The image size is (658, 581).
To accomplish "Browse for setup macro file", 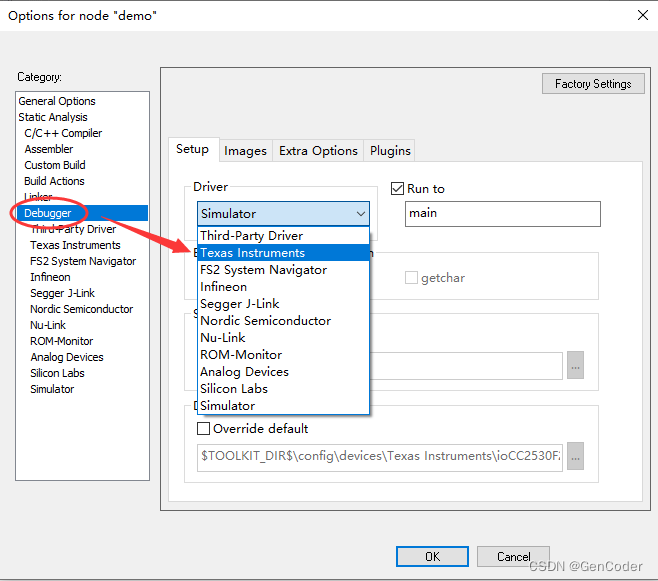I will click(575, 365).
